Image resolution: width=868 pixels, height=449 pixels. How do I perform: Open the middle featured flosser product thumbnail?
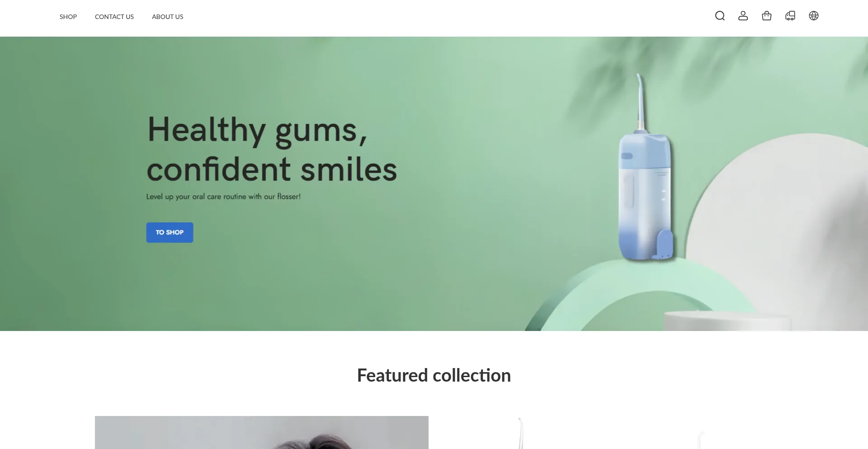[521, 433]
